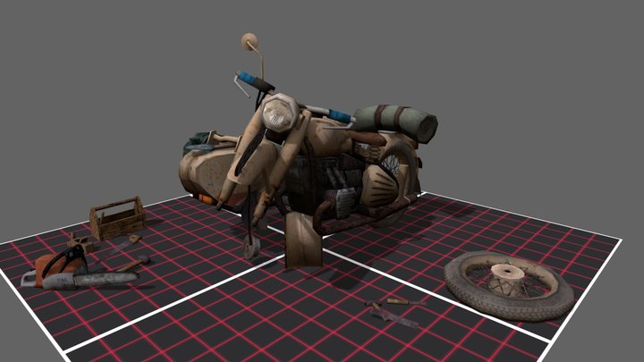
Task: Click the chainsaw lying on the grid floor
Action: pyautogui.click(x=80, y=270)
